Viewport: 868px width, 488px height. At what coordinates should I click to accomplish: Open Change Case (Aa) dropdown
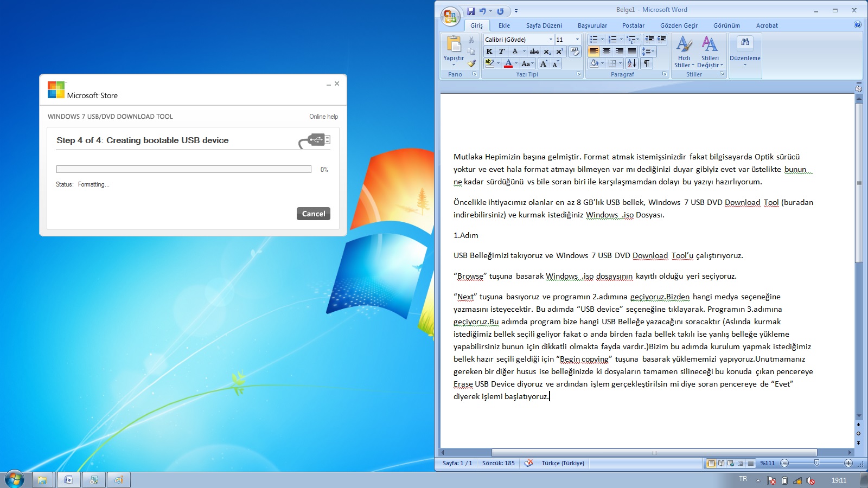tap(527, 63)
